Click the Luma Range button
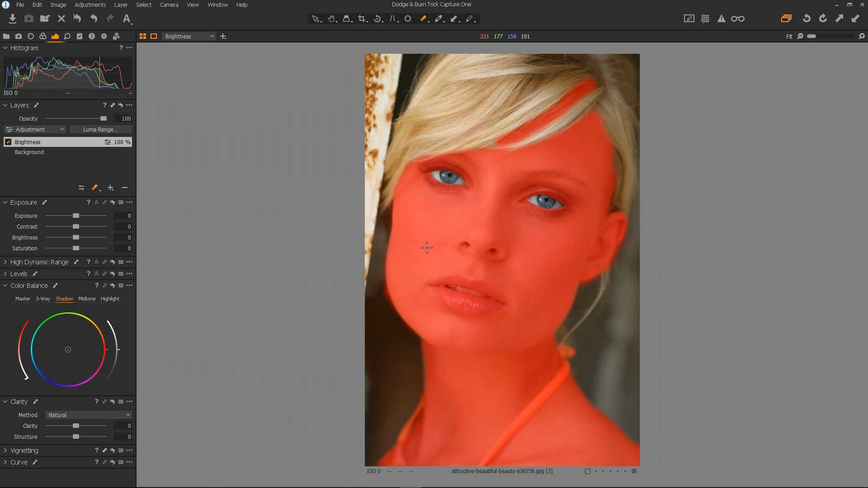Screen dimensions: 868x488 click(x=100, y=129)
